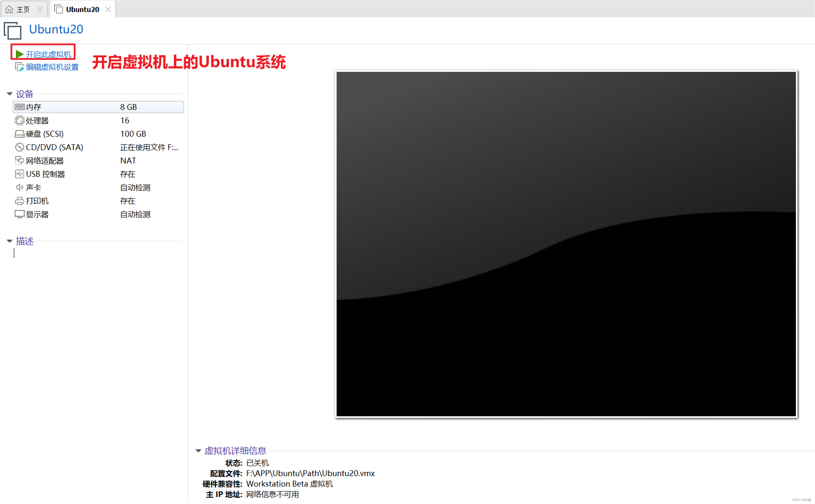Click the NAT network adapter value
The height and width of the screenshot is (504, 815).
(128, 161)
